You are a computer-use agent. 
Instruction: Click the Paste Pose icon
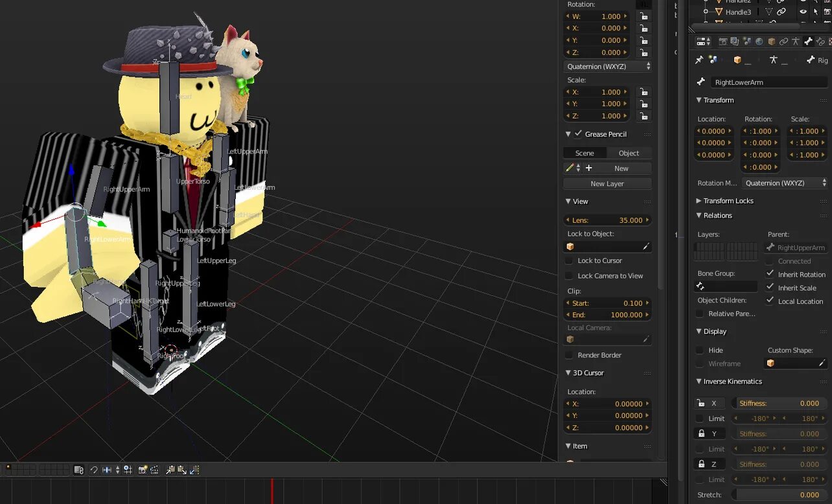click(x=182, y=470)
